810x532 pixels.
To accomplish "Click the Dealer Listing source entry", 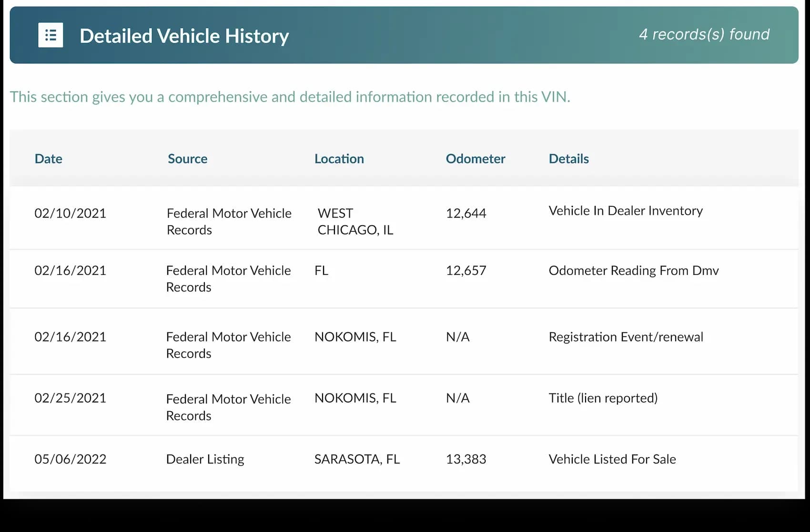I will click(205, 459).
